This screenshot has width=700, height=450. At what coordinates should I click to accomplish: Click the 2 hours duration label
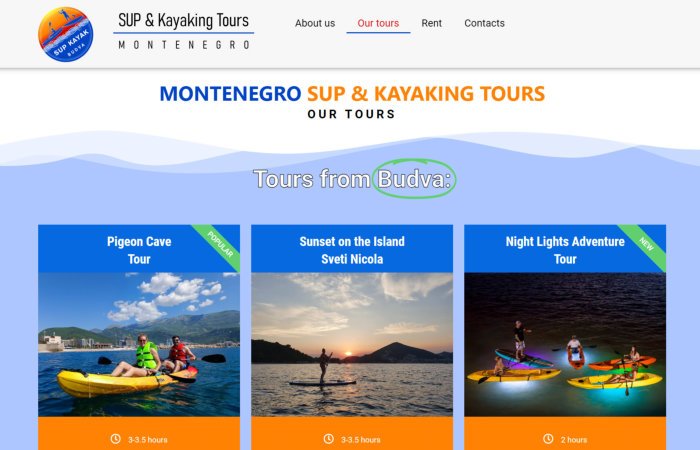click(x=574, y=440)
